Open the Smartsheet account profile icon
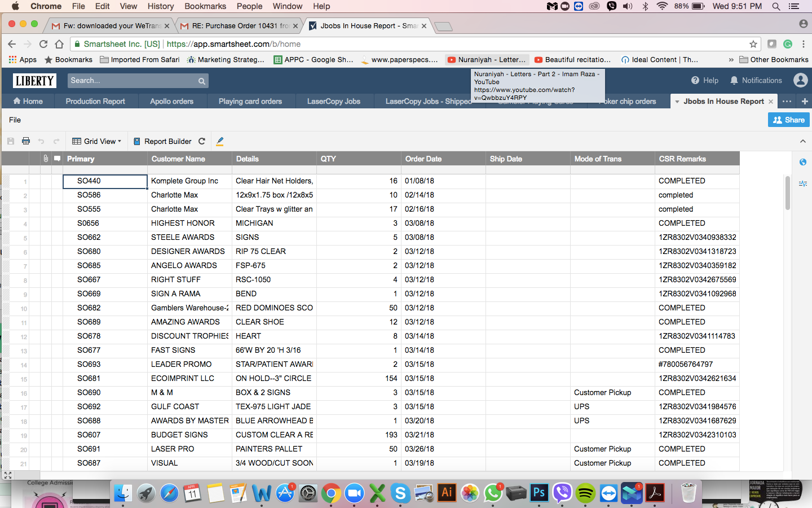The width and height of the screenshot is (812, 508). point(800,80)
